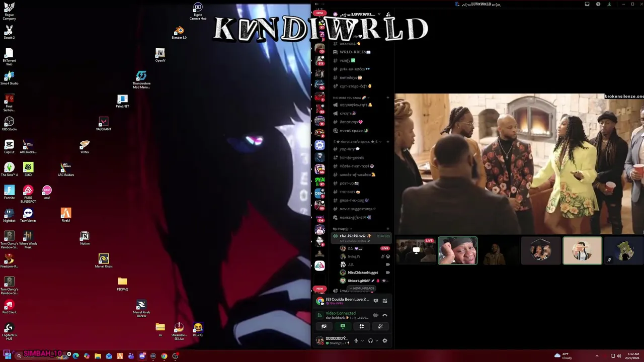Open Google Chrome from taskbar
The height and width of the screenshot is (362, 644).
[x=164, y=356]
